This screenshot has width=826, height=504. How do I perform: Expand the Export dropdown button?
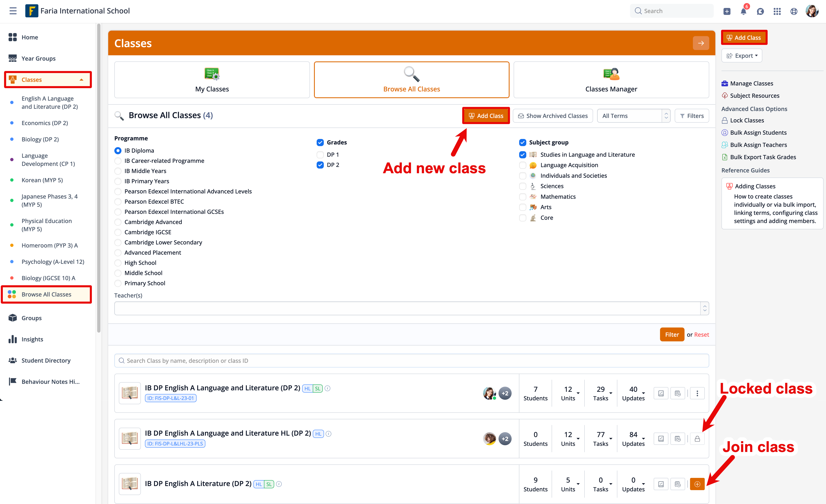[x=741, y=56]
